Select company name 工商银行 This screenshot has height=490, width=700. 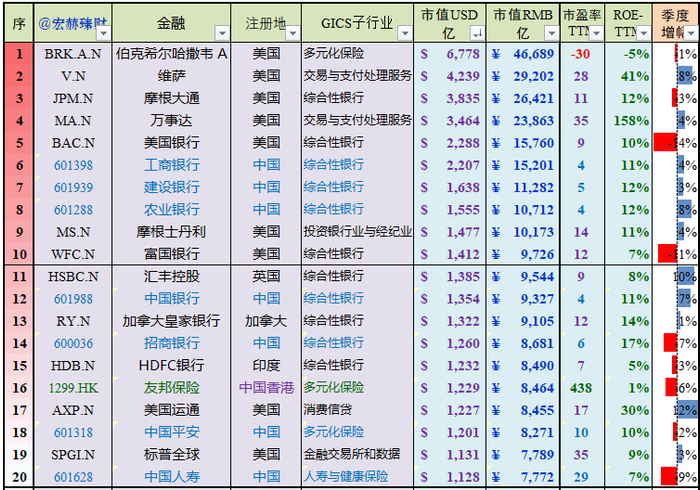pyautogui.click(x=171, y=166)
